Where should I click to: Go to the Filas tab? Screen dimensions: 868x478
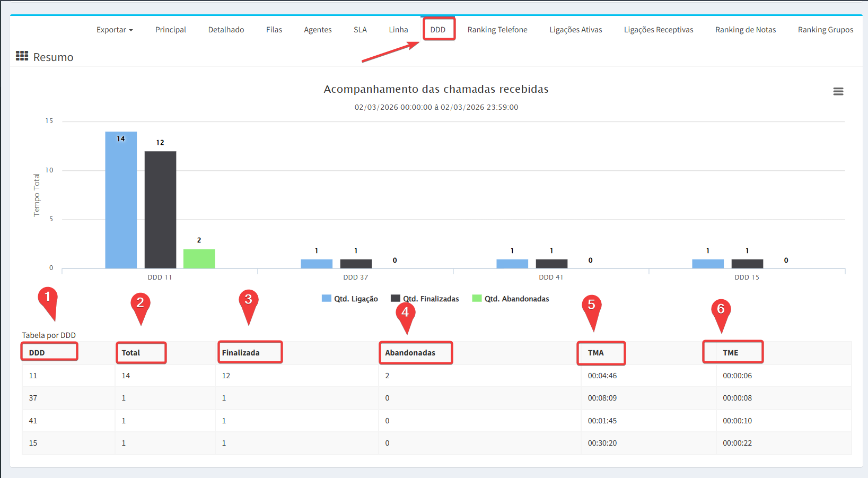point(274,30)
